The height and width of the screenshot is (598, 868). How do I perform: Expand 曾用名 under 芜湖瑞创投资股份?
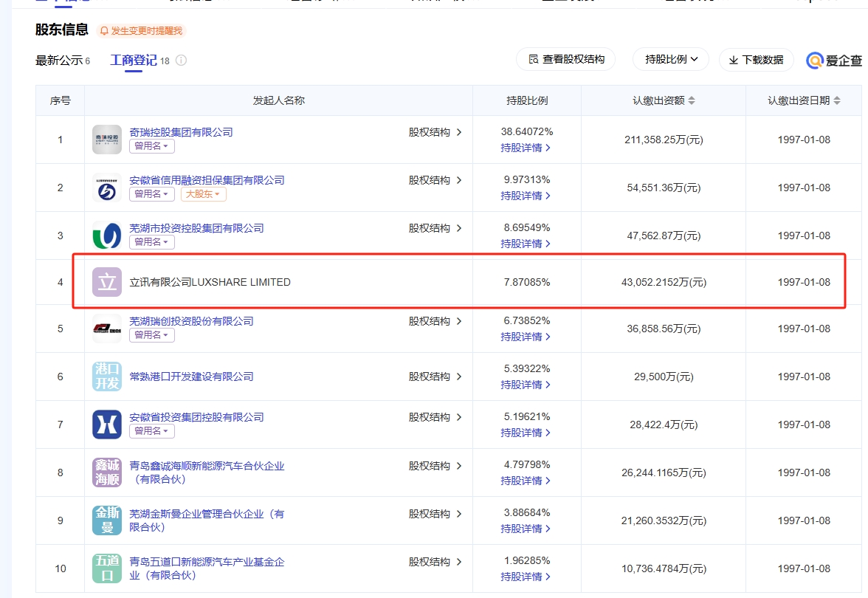click(x=152, y=335)
